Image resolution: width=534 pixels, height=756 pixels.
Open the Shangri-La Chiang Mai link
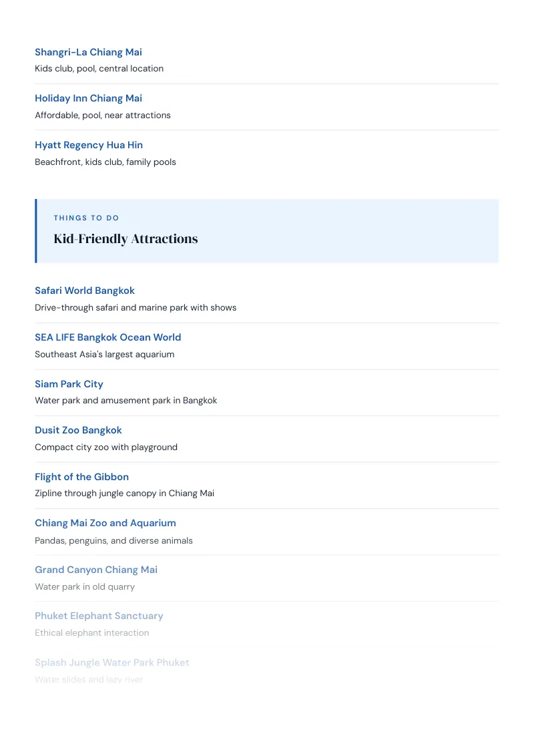(88, 52)
